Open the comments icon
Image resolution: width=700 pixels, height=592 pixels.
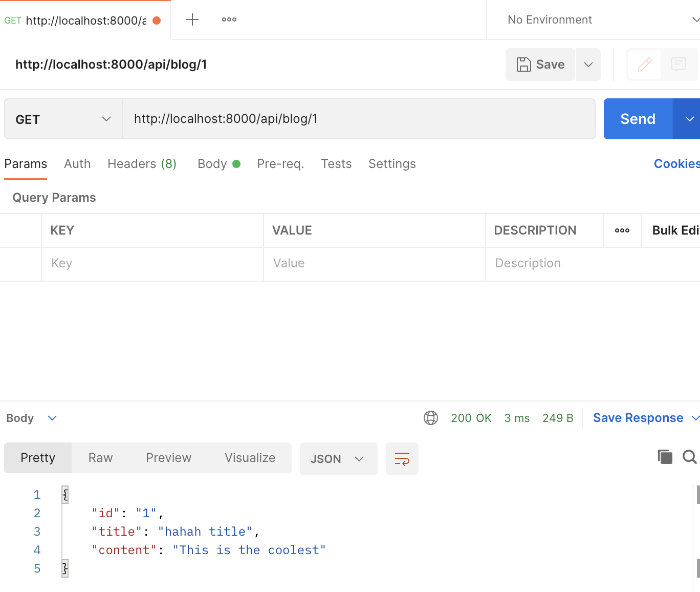point(679,65)
